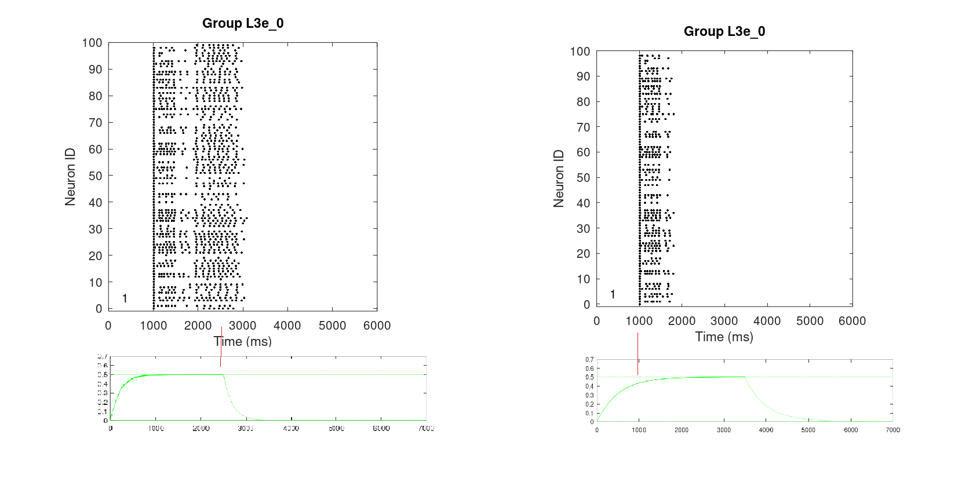Click the right raster x-axis tick "2000"
The image size is (980, 478).
click(x=682, y=321)
